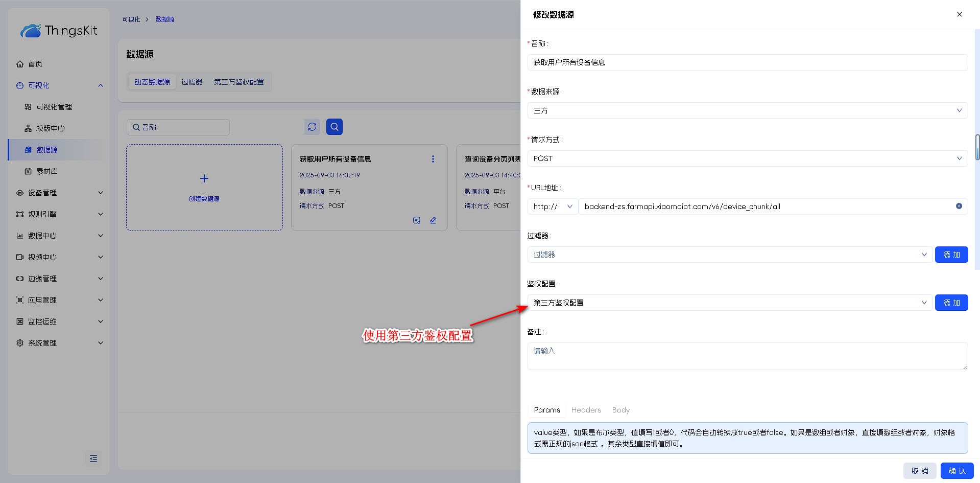
Task: Switch to the Headers tab
Action: [x=586, y=410]
